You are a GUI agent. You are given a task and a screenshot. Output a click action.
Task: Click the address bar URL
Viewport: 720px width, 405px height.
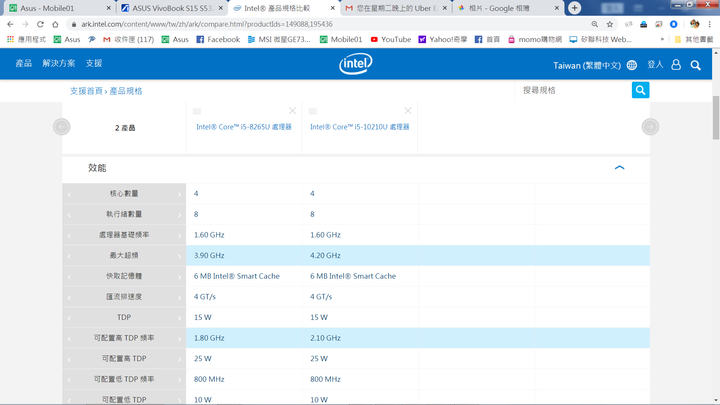207,24
